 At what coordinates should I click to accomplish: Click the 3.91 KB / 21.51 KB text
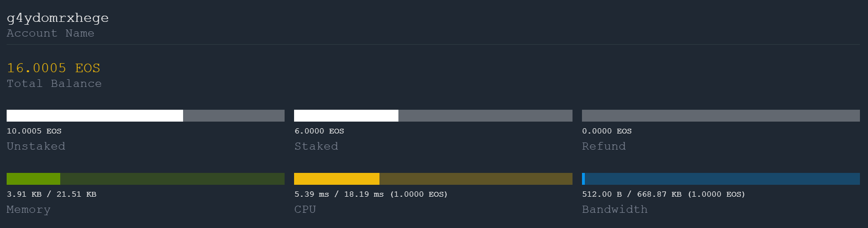[x=52, y=194]
